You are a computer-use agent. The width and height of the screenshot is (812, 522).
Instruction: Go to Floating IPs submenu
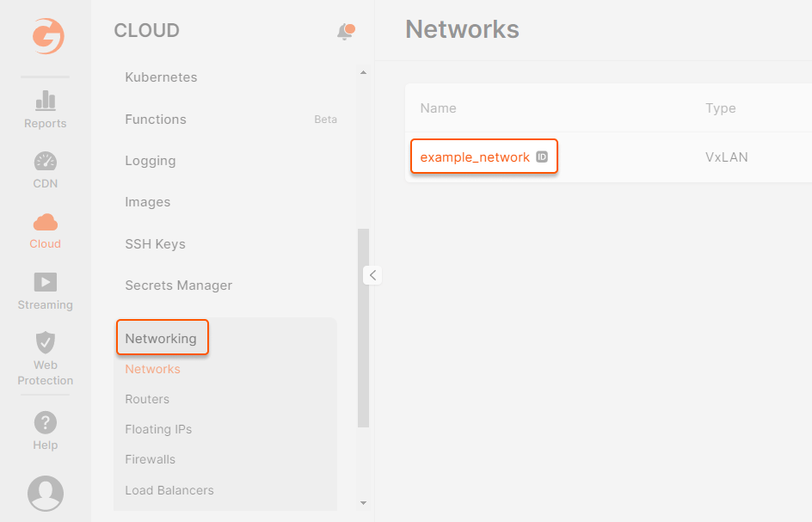point(158,429)
